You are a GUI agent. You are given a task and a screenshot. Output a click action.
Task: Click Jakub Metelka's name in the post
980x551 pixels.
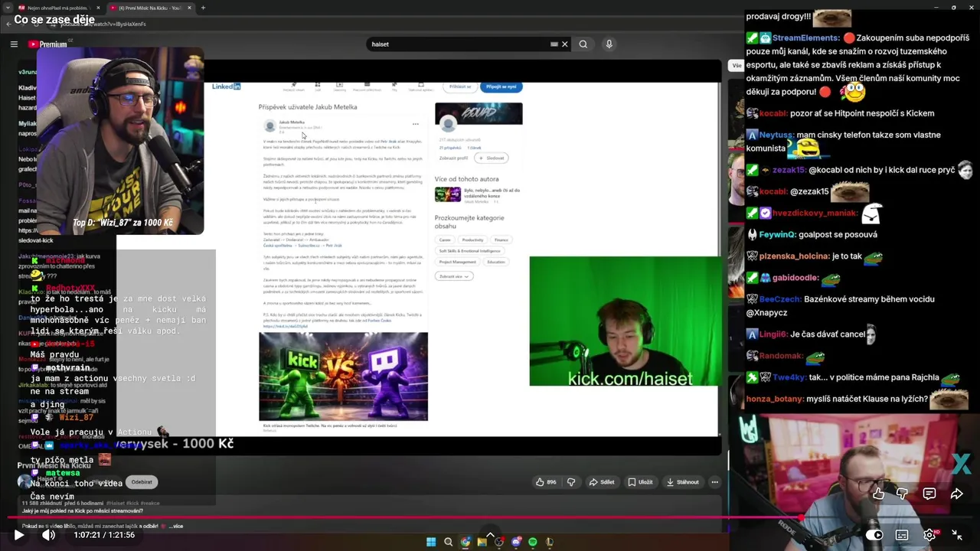291,122
